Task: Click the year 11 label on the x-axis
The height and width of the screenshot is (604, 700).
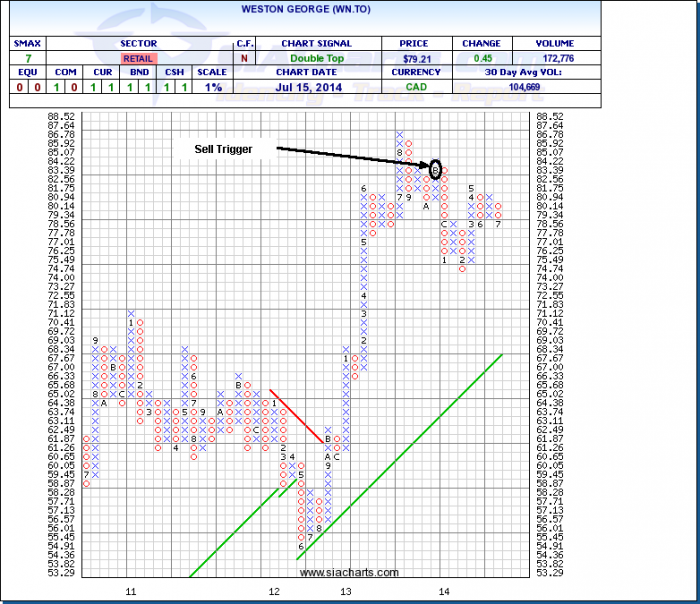Action: (x=131, y=592)
